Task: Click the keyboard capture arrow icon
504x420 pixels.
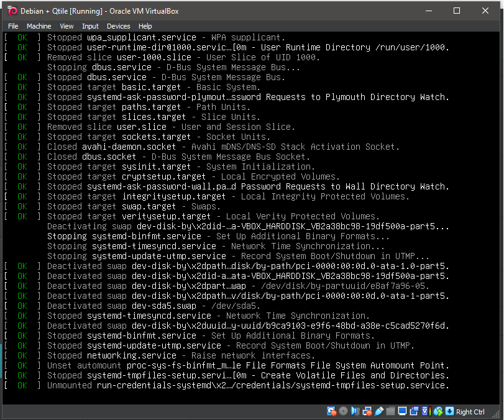Action: click(x=449, y=411)
